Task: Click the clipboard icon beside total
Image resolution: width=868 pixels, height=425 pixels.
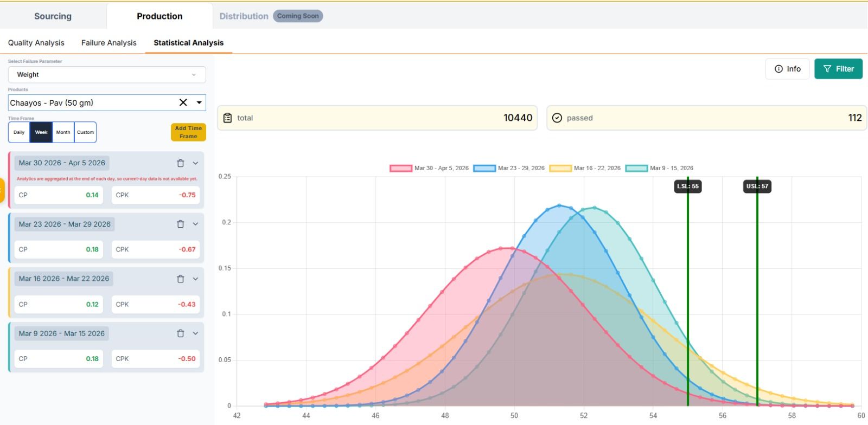Action: click(228, 118)
